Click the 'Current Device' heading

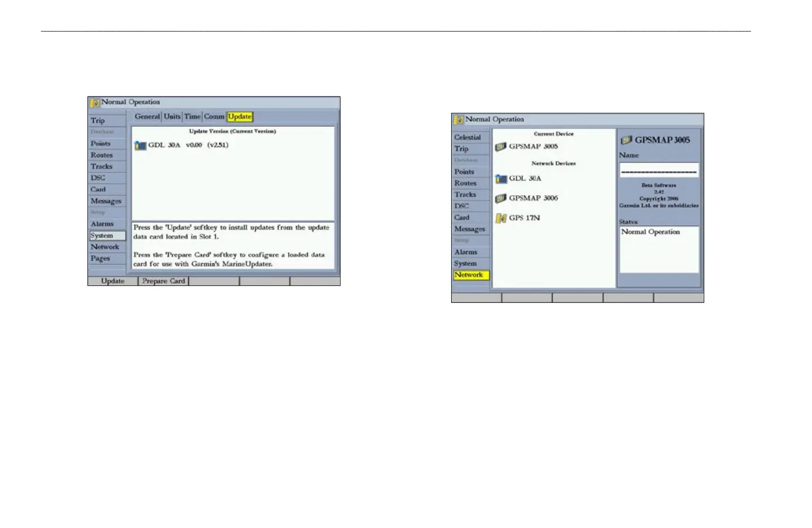[x=554, y=134]
